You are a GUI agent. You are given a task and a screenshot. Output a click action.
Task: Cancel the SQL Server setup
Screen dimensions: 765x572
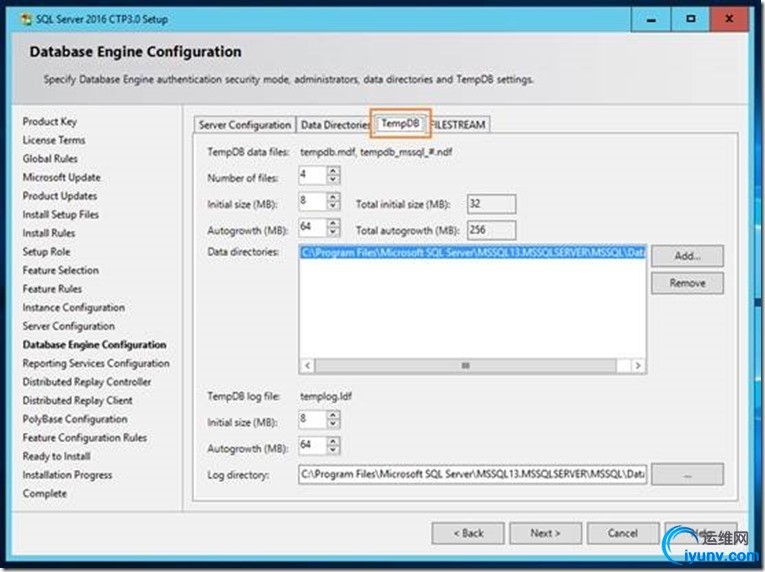623,533
